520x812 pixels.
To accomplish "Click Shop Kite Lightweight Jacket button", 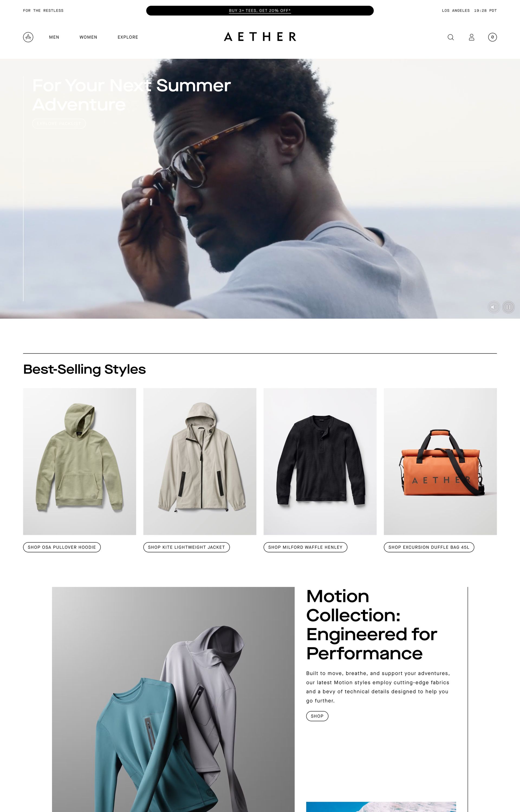I will 186,547.
